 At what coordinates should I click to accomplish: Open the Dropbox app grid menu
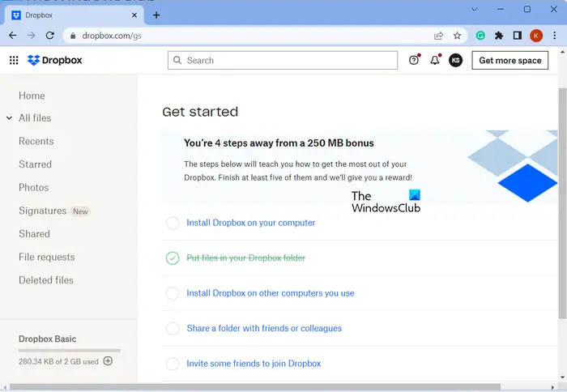point(14,60)
